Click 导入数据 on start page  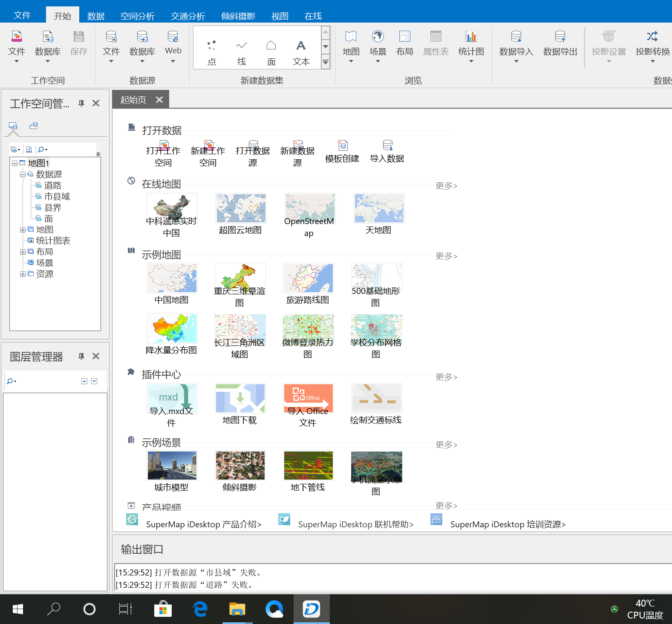pos(387,152)
